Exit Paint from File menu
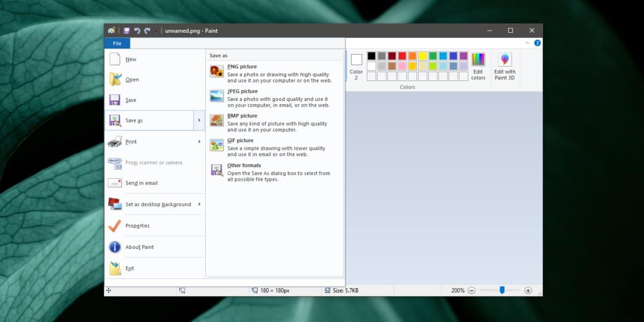Image resolution: width=644 pixels, height=322 pixels. (155, 268)
